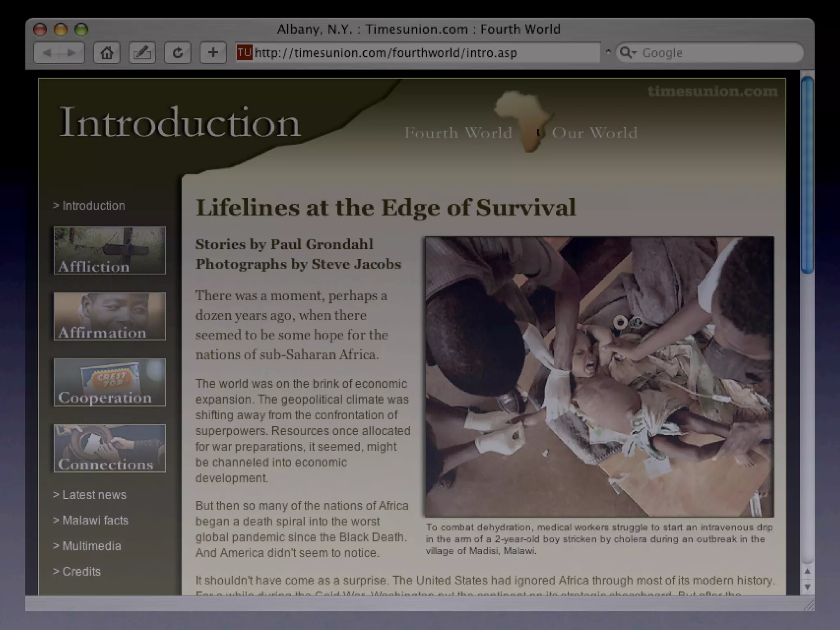
Task: Click the scroll down arrow
Action: click(807, 587)
